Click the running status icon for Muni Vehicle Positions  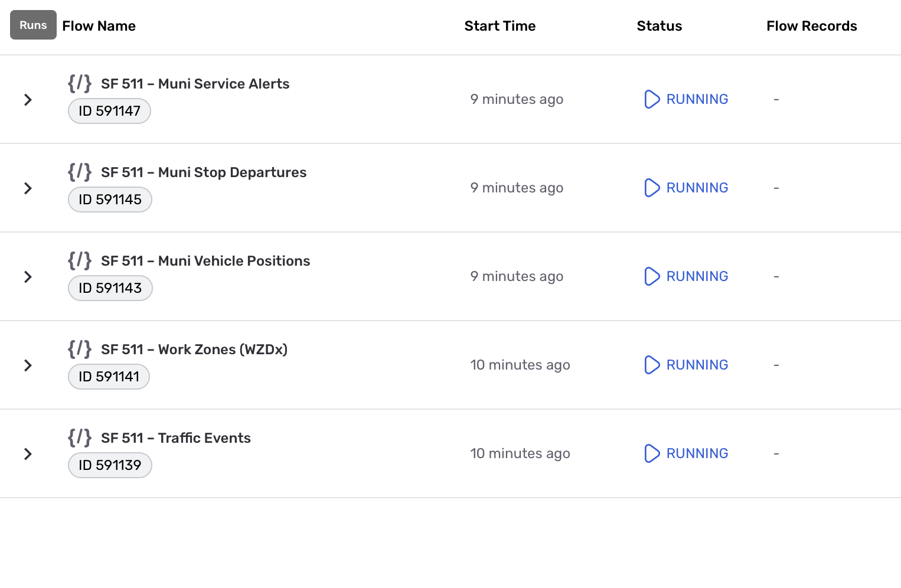click(651, 276)
